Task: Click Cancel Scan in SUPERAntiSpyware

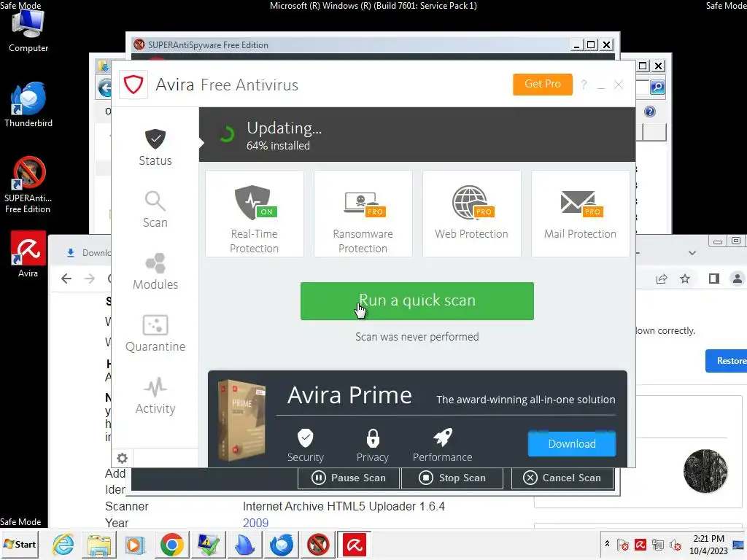Action: (x=562, y=478)
